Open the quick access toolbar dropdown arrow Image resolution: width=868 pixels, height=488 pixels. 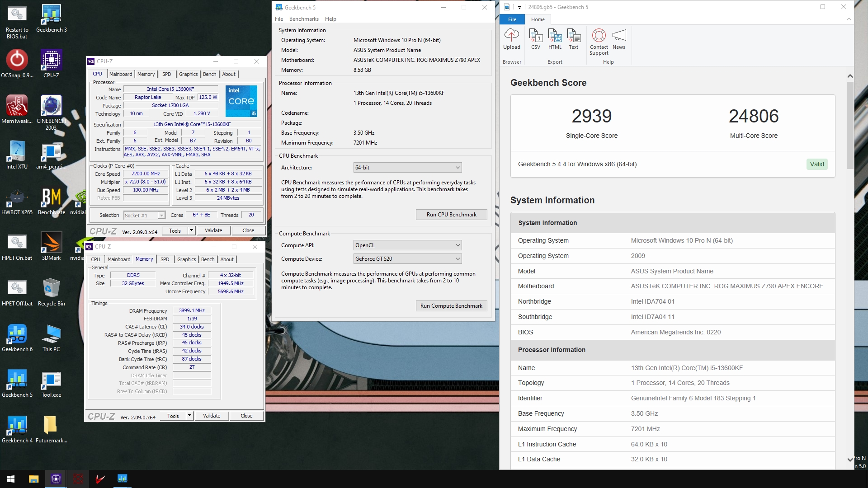tap(519, 7)
